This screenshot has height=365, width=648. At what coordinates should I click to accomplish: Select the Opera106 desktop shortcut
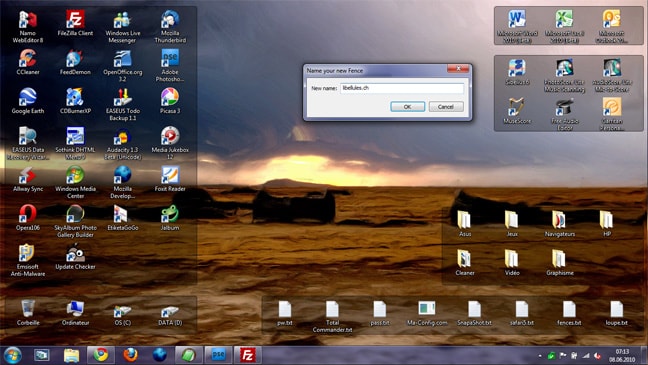click(28, 218)
